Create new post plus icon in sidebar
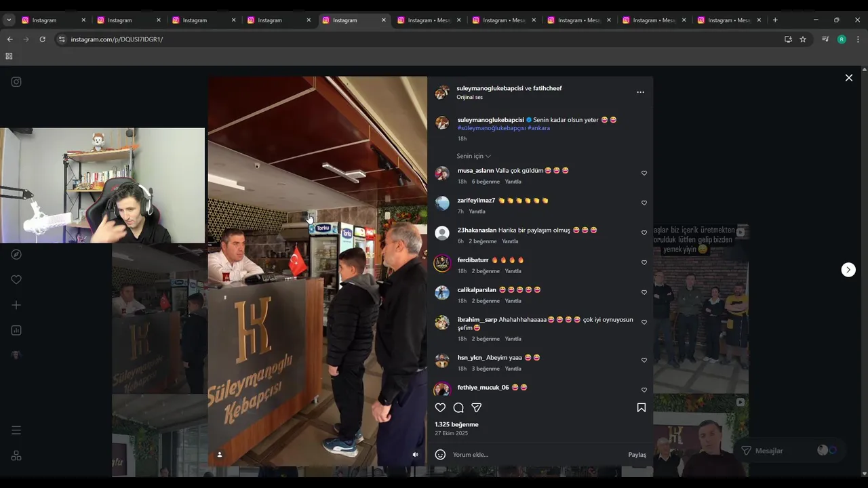 [16, 305]
